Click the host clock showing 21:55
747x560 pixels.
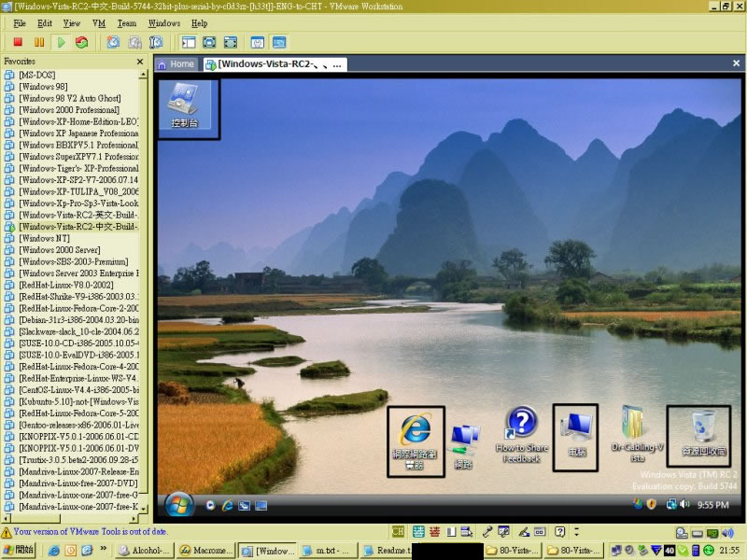coord(729,551)
